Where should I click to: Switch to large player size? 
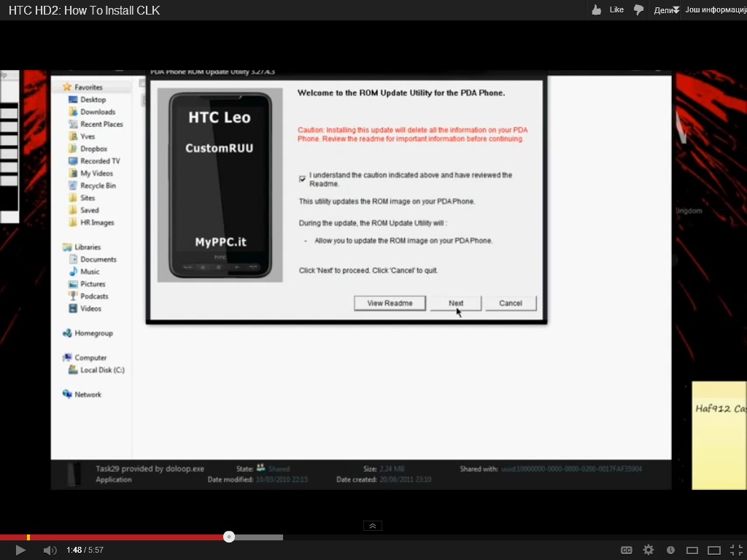pos(714,551)
